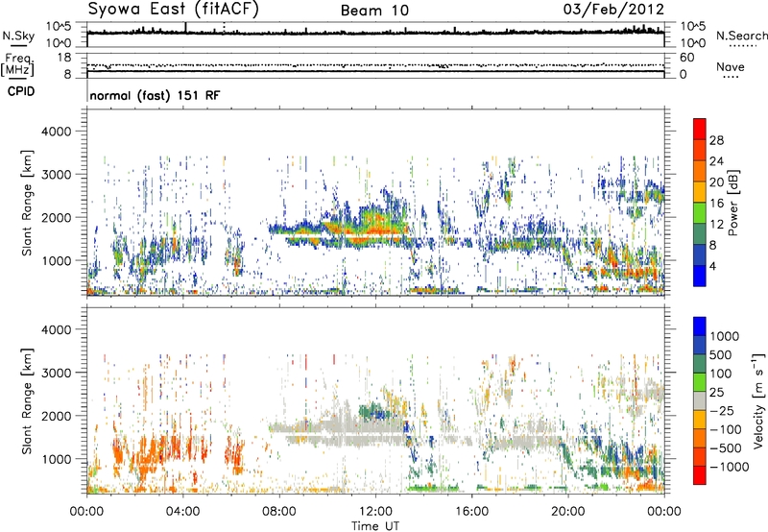The height and width of the screenshot is (532, 768).
Task: Click "24" on the Power colorbar
Action: pyautogui.click(x=716, y=161)
